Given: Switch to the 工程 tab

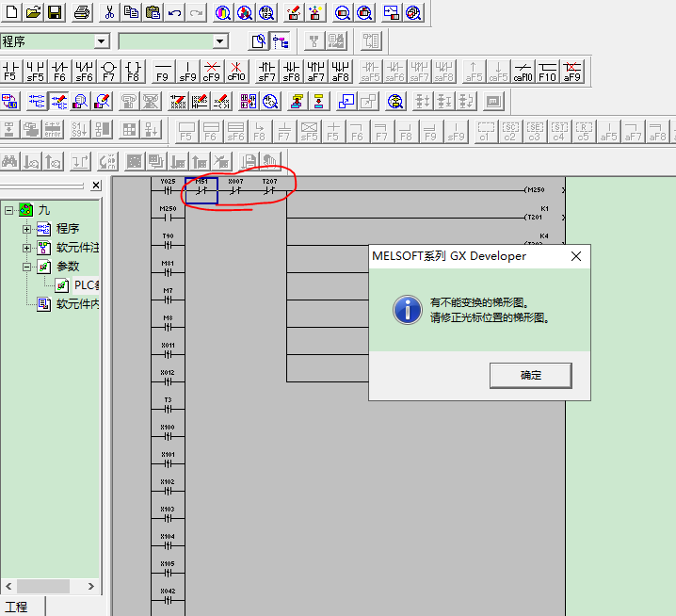Looking at the screenshot, I should point(17,607).
